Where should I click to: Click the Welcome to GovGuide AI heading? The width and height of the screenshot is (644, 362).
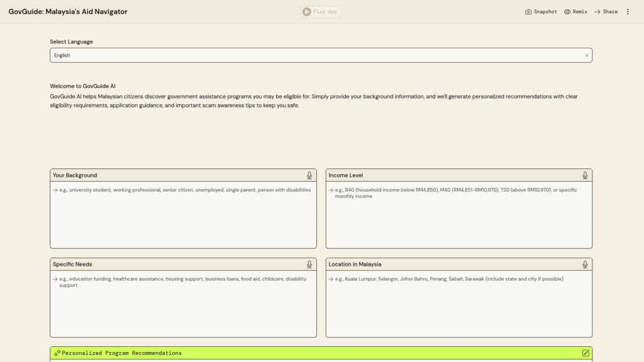[x=82, y=86]
